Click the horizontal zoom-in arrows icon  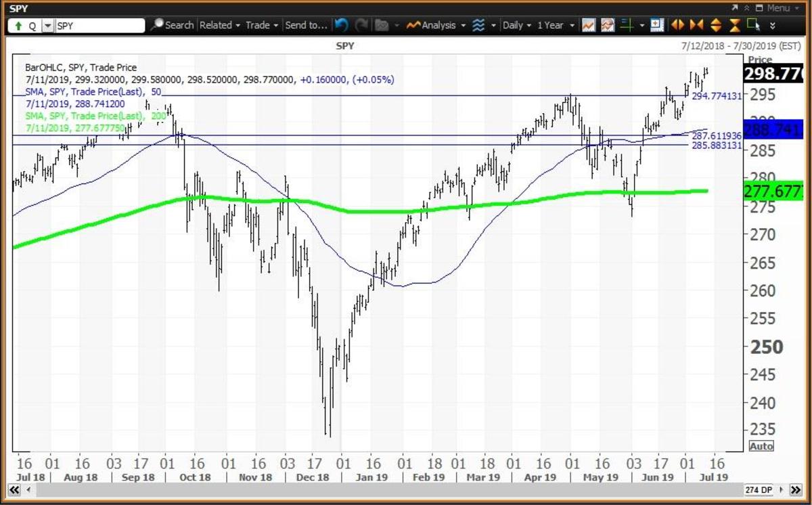(677, 25)
